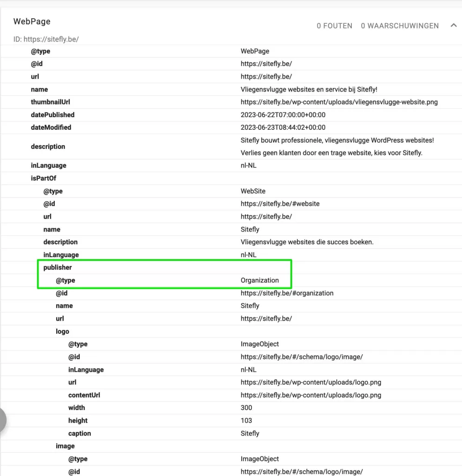Click the dateModified timestamp value
This screenshot has width=462, height=476.
pyautogui.click(x=283, y=127)
